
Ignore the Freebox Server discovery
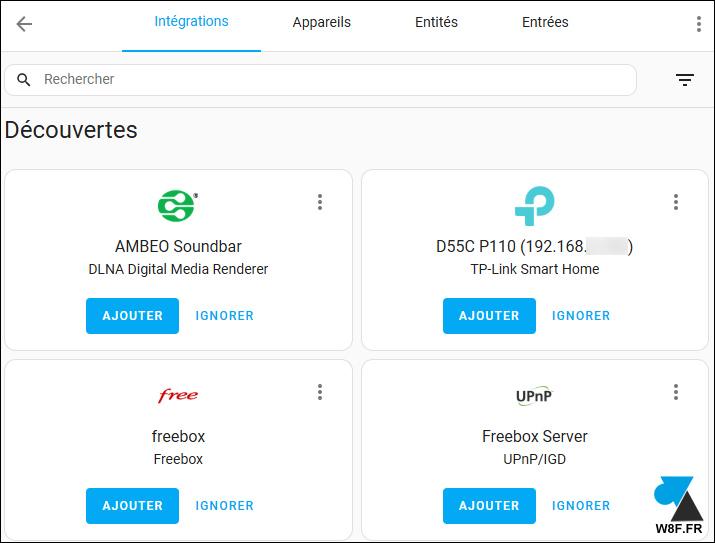pyautogui.click(x=581, y=506)
